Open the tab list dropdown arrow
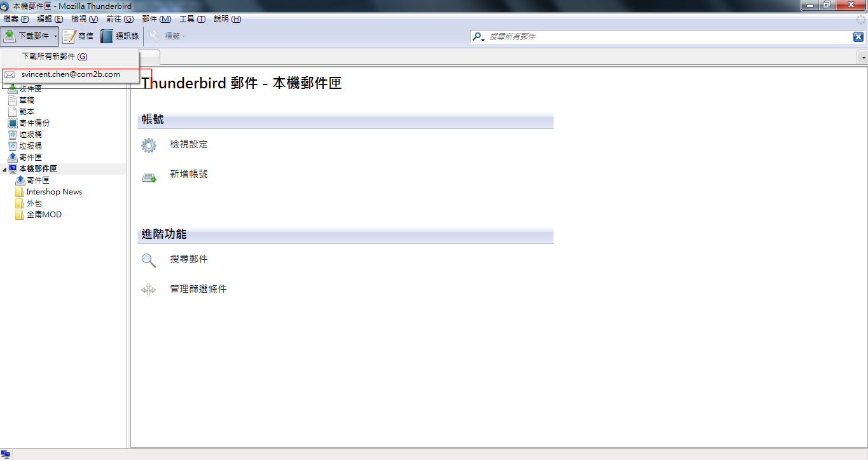This screenshot has width=868, height=460. pos(863,58)
